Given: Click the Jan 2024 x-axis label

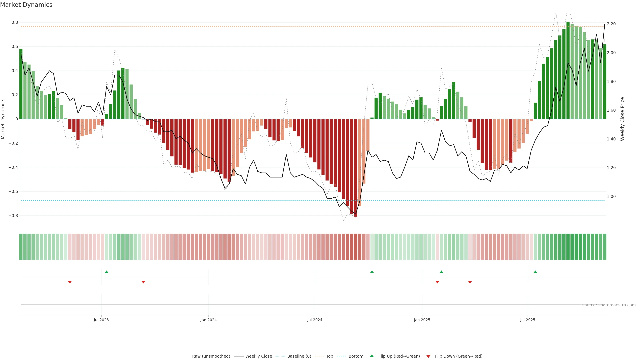Looking at the screenshot, I should coord(208,320).
